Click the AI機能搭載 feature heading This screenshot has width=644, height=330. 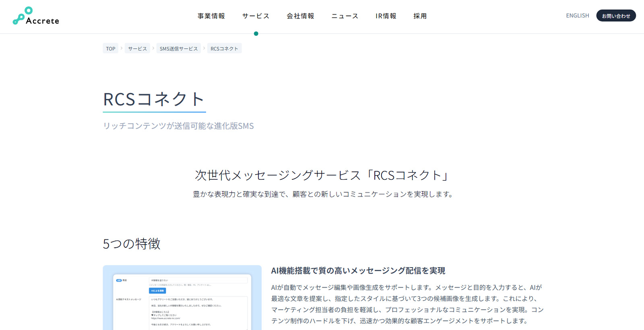pyautogui.click(x=358, y=271)
